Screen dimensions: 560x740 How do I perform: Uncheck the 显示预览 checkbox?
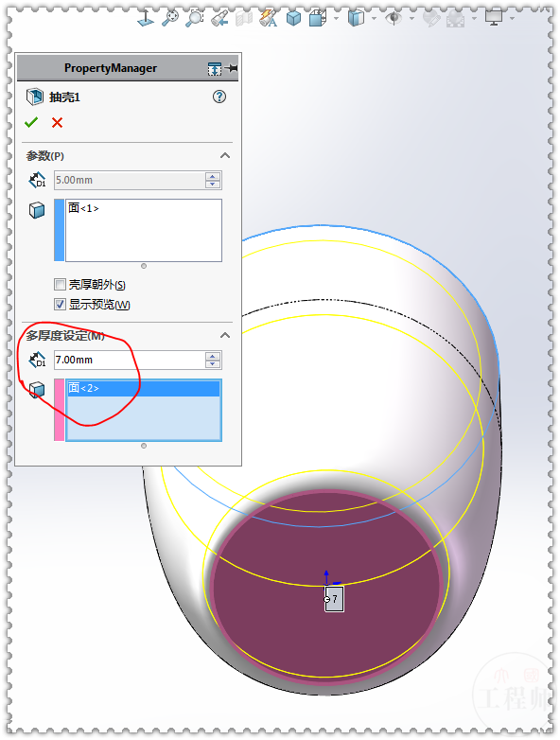(x=60, y=305)
